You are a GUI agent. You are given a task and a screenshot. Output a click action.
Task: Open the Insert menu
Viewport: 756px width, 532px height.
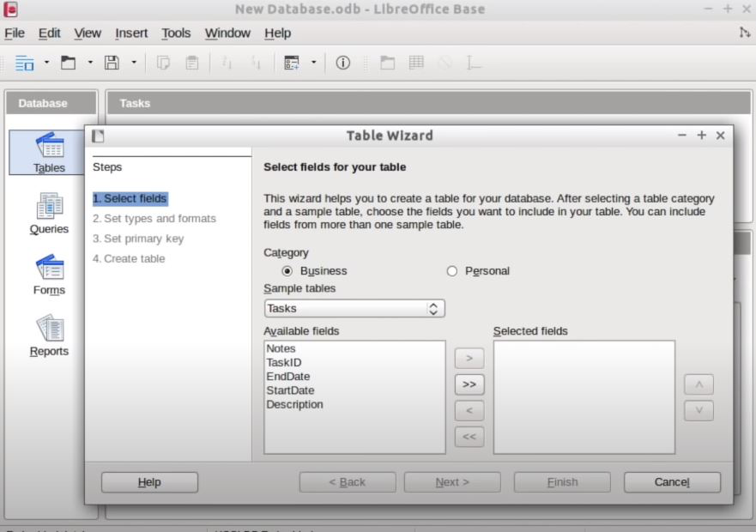pos(130,33)
